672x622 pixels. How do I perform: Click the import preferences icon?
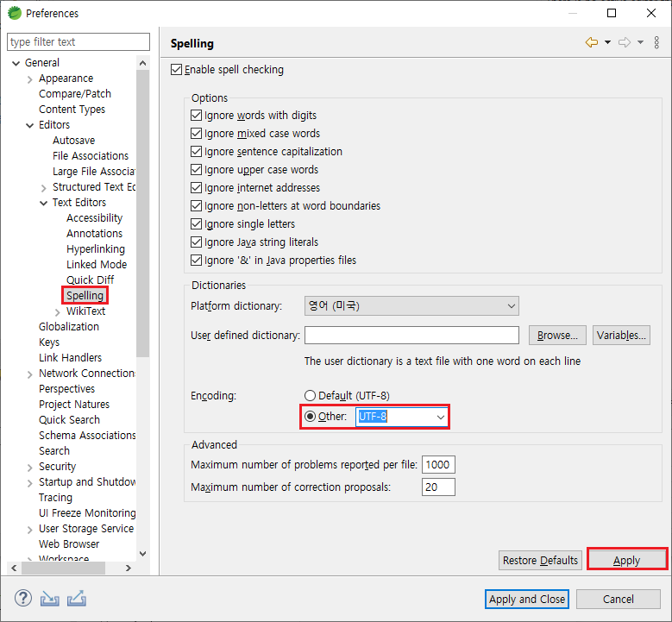50,599
